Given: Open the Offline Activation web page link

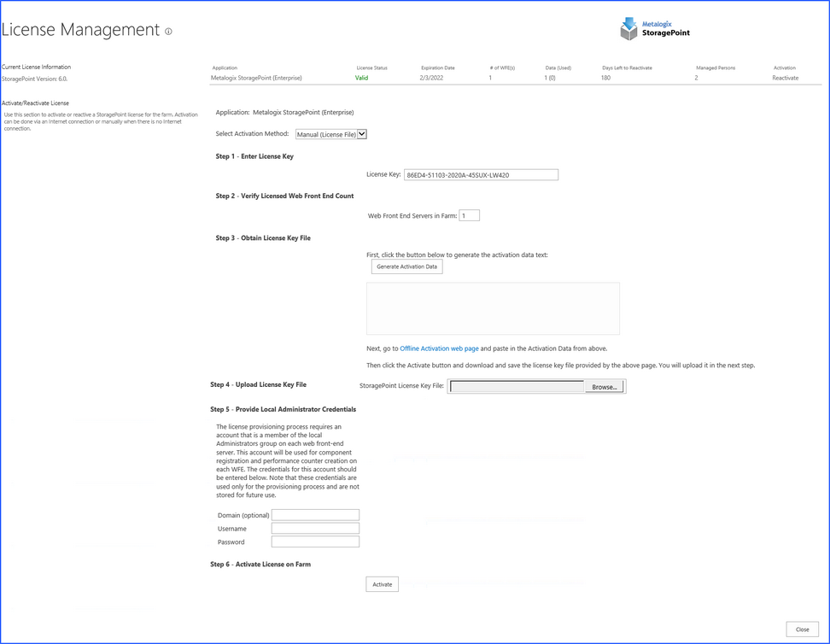Looking at the screenshot, I should pyautogui.click(x=439, y=348).
